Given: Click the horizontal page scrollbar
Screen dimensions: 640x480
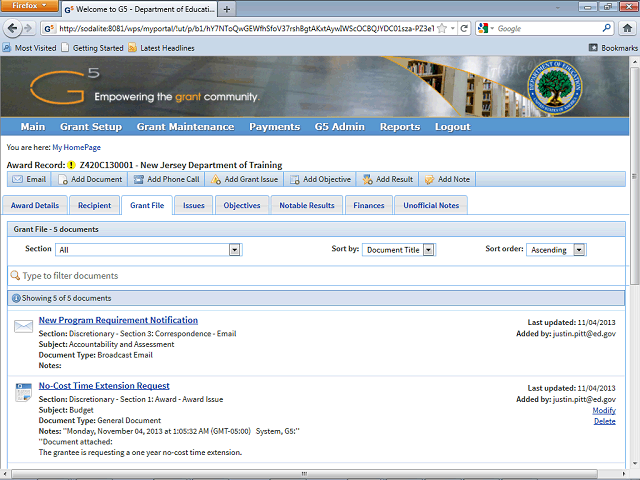Looking at the screenshot, I should point(304,473).
